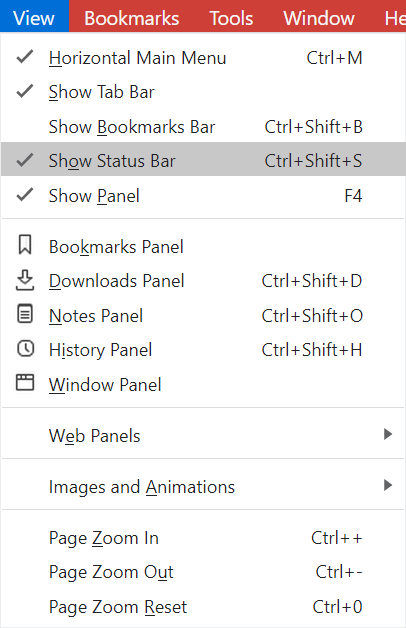Enable Show Bookmarks Bar

point(203,127)
